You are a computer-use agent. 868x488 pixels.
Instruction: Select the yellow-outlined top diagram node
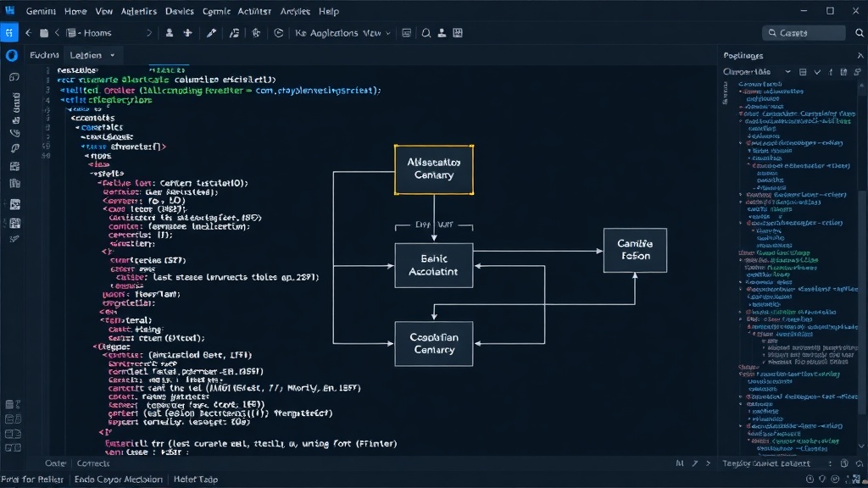pyautogui.click(x=434, y=169)
